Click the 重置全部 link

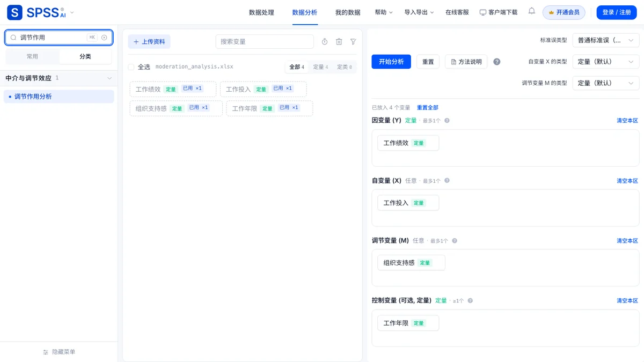click(x=428, y=108)
